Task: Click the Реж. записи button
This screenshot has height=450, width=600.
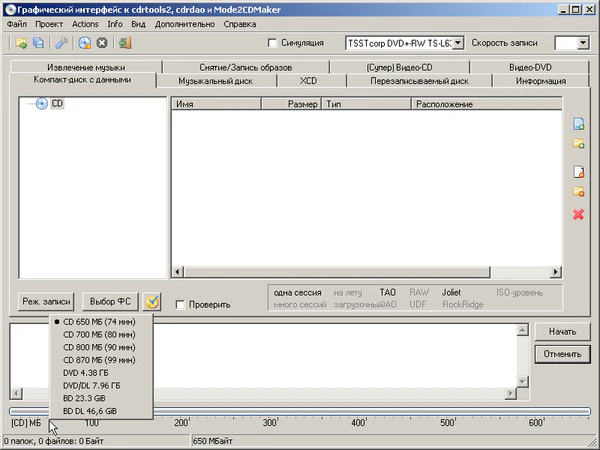Action: pos(46,301)
